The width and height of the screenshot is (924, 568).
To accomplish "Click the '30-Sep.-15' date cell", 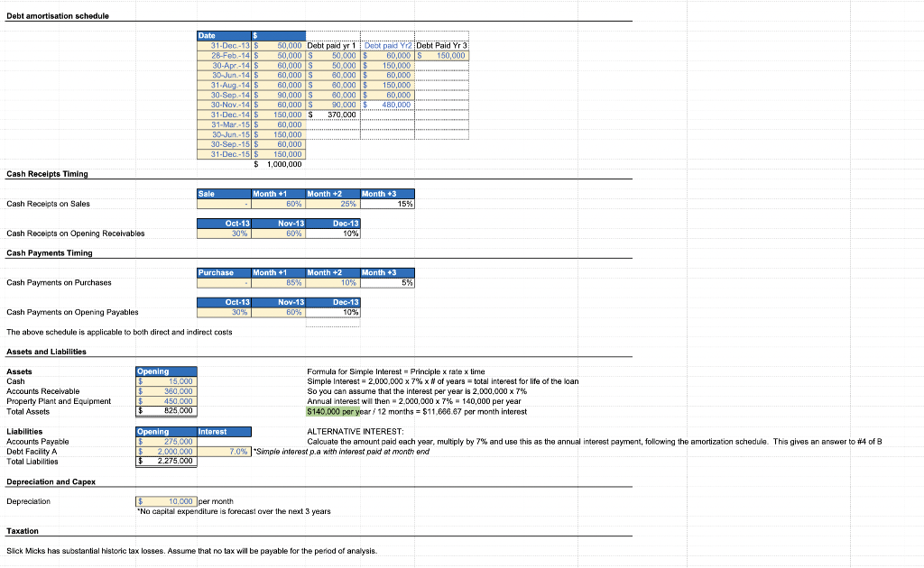I will pos(224,144).
